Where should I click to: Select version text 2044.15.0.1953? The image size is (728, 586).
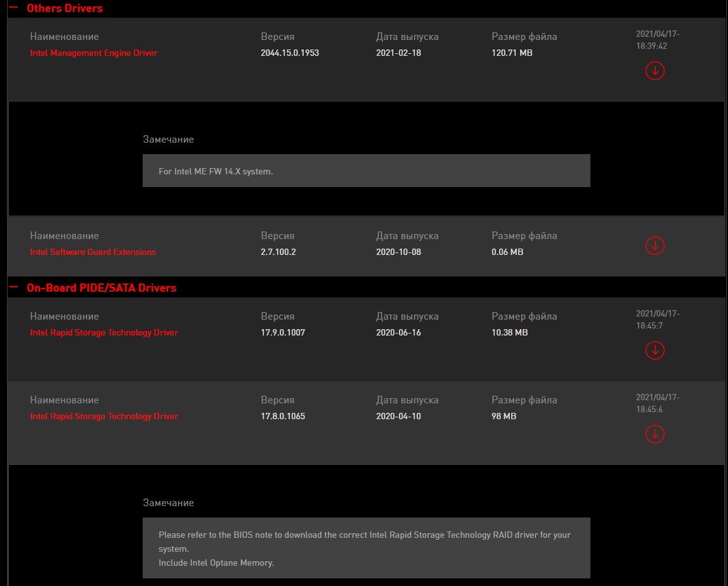[290, 53]
